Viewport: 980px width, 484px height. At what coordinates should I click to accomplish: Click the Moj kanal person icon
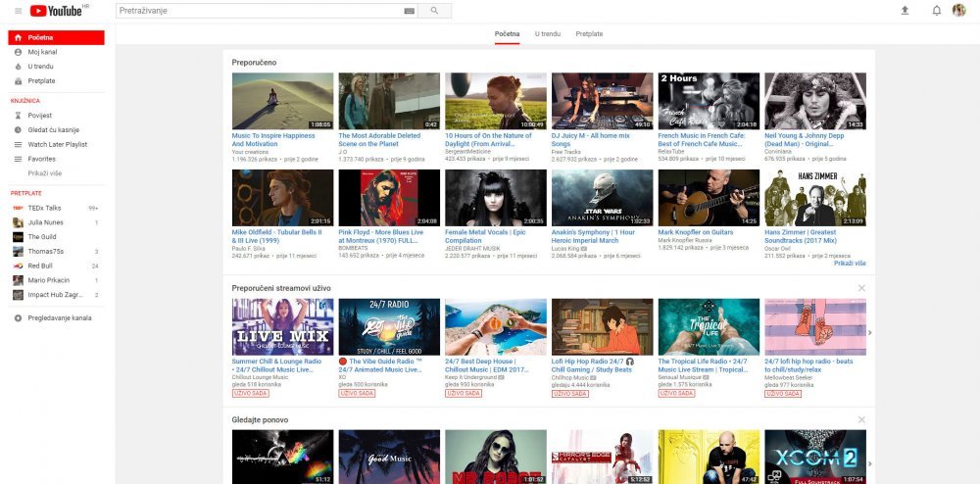click(18, 52)
